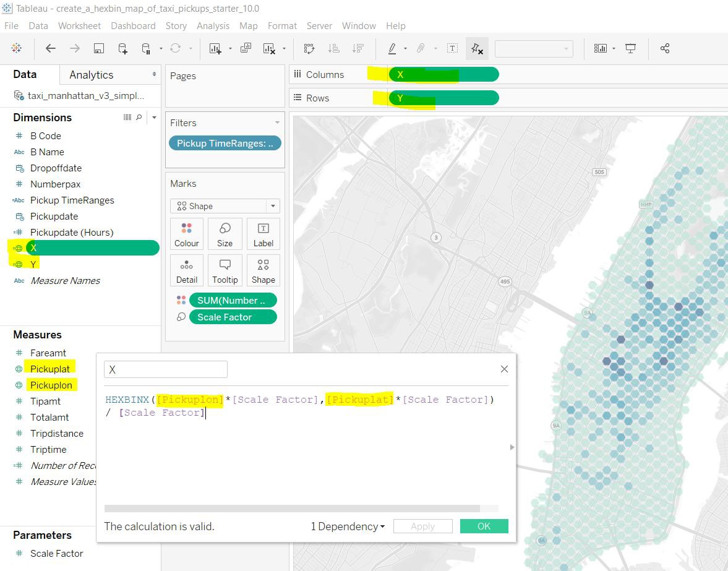Open the File menu

pos(11,25)
